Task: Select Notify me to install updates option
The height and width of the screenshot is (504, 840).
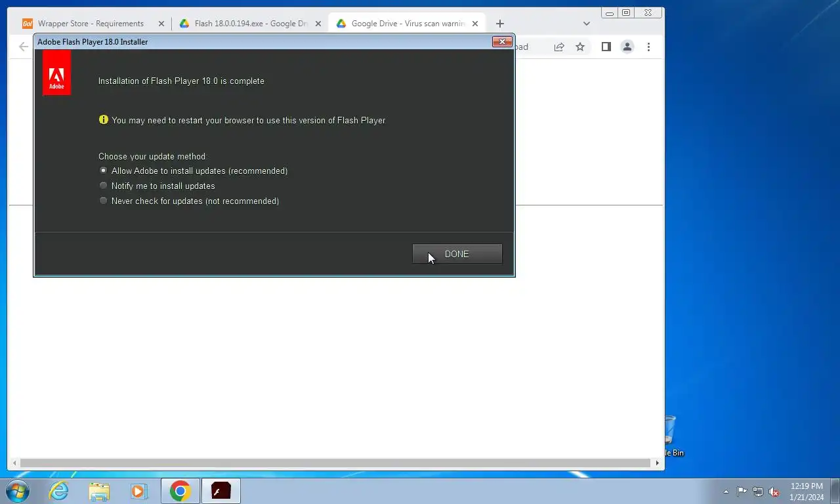Action: click(157, 186)
